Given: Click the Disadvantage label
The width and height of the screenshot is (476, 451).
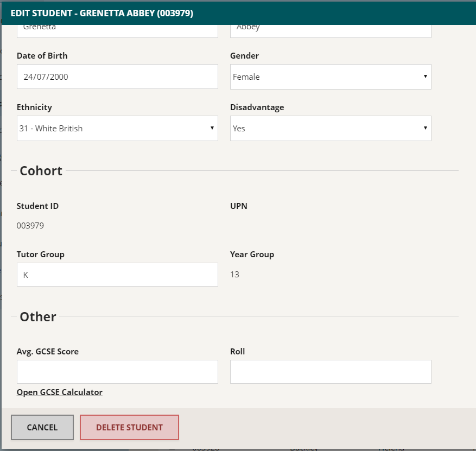Looking at the screenshot, I should [x=257, y=107].
